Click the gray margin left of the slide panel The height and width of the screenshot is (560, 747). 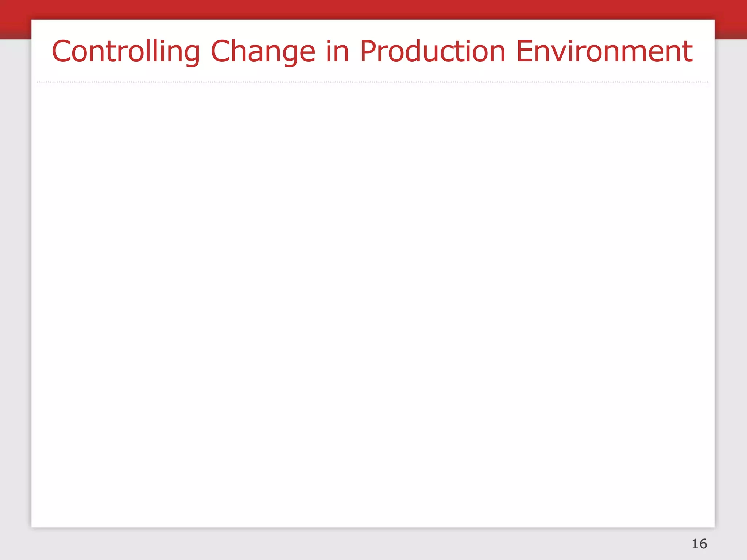15,292
